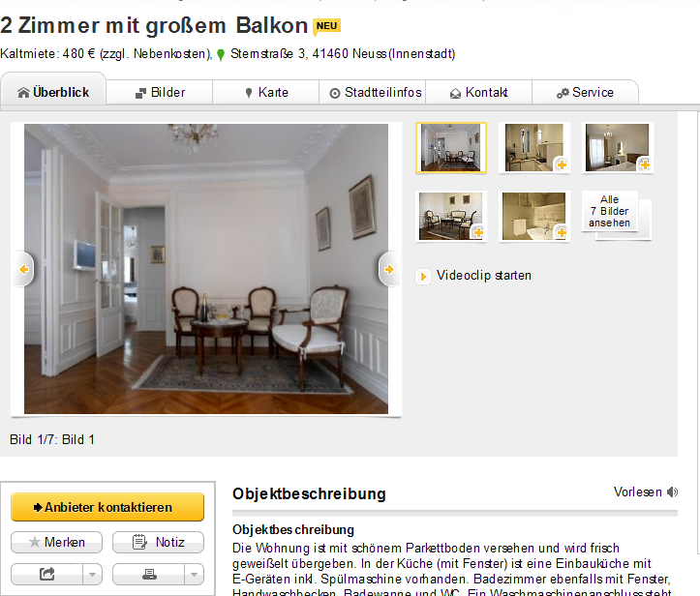The height and width of the screenshot is (596, 700).
Task: Click the printer icon button
Action: pos(149,574)
